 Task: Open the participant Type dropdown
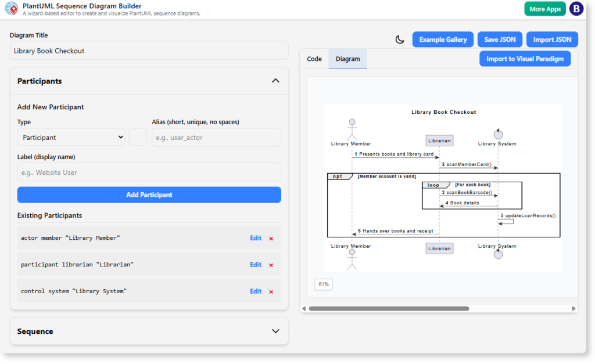pos(70,137)
